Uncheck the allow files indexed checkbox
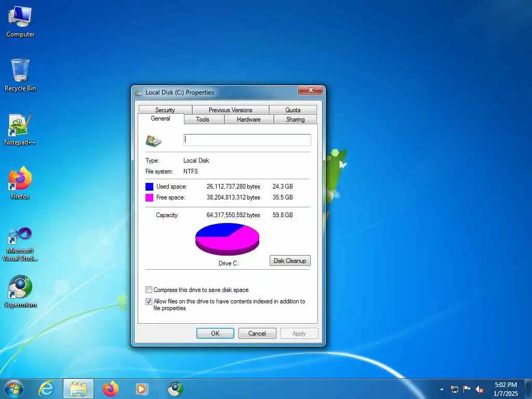Image resolution: width=532 pixels, height=399 pixels. 149,301
